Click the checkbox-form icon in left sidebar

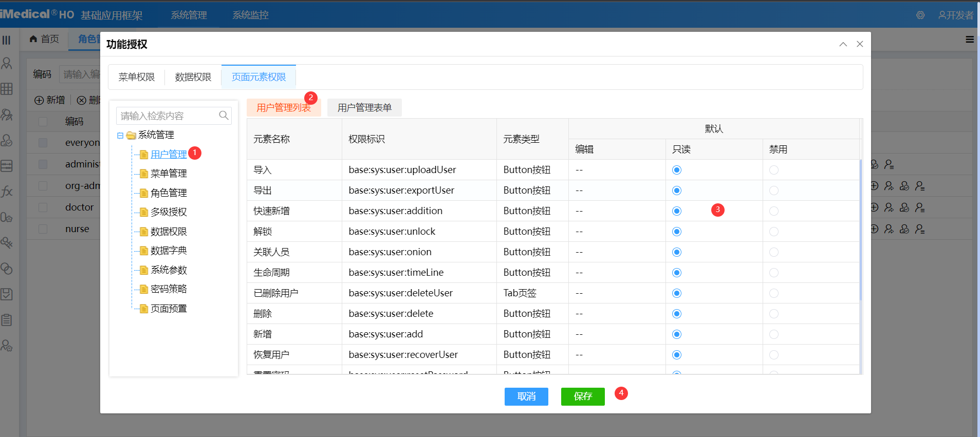tap(7, 294)
